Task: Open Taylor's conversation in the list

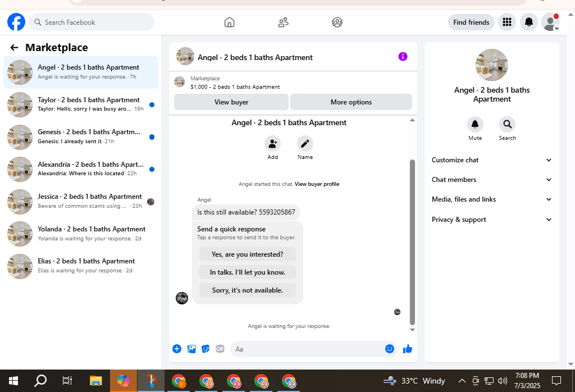Action: (81, 104)
